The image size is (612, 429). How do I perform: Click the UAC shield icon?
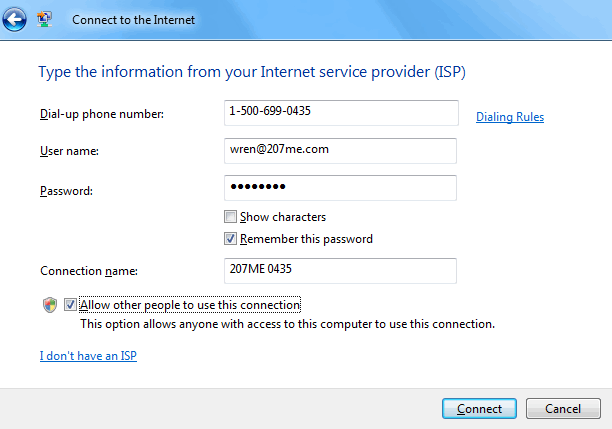pyautogui.click(x=50, y=305)
